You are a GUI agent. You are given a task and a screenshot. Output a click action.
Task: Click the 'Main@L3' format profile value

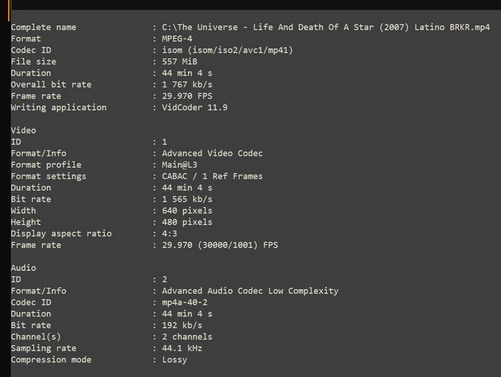(x=180, y=165)
